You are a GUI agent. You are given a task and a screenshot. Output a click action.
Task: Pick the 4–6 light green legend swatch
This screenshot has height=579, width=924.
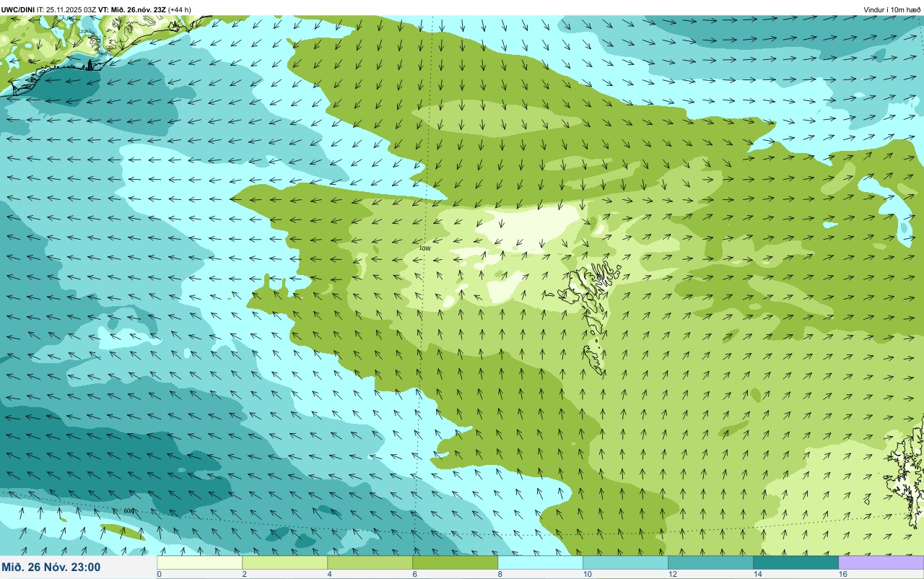370,562
